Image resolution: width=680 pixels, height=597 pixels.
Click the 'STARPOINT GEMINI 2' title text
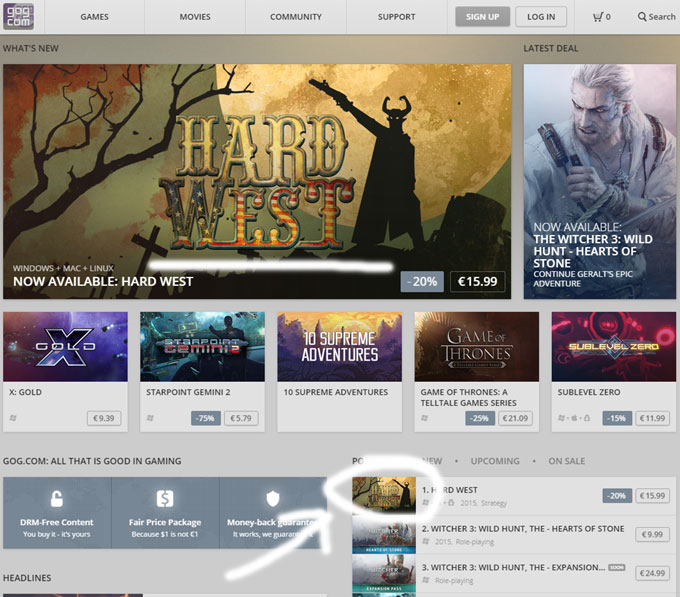[x=188, y=392]
